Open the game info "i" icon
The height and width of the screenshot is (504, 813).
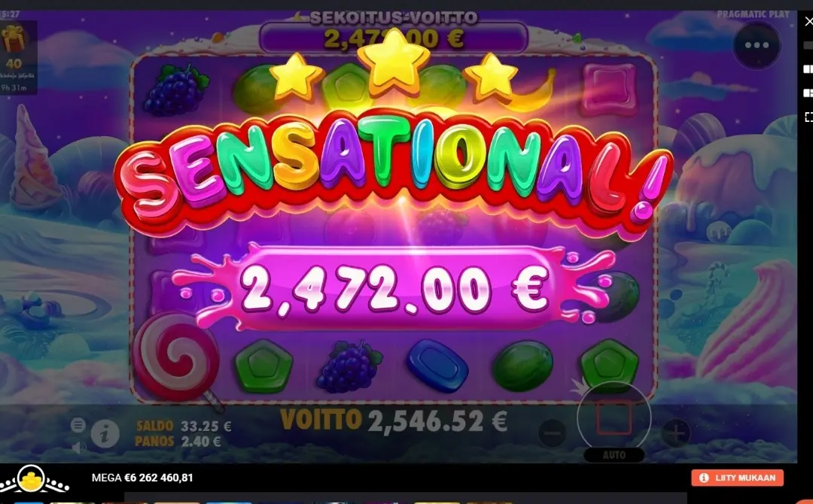click(x=105, y=434)
